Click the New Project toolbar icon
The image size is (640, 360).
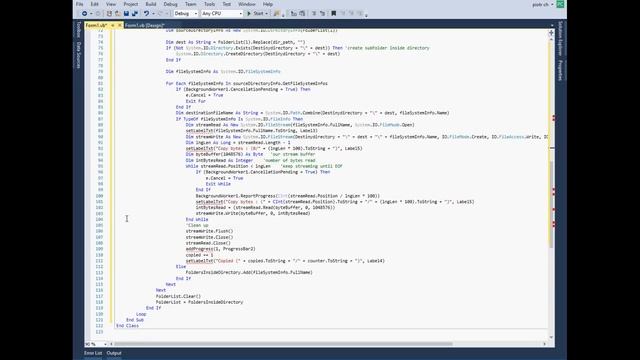(109, 13)
